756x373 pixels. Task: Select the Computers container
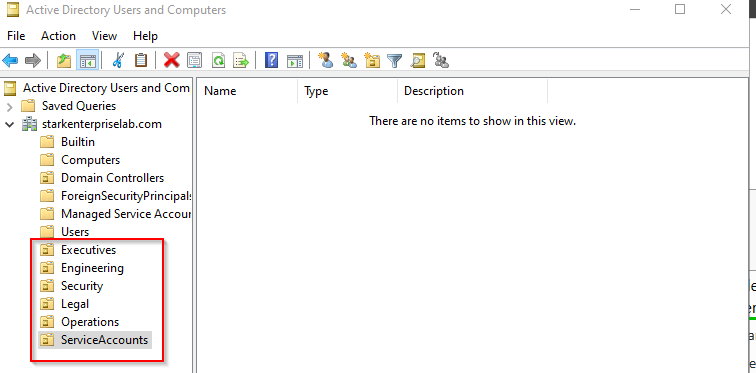90,160
